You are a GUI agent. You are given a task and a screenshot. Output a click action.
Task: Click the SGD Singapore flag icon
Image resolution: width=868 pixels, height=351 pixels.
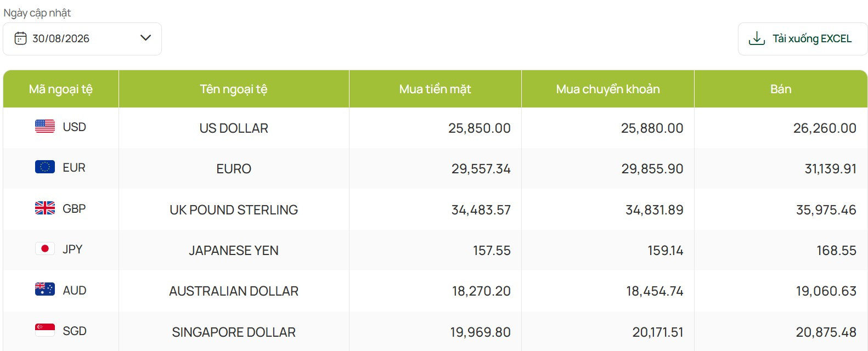pos(45,330)
